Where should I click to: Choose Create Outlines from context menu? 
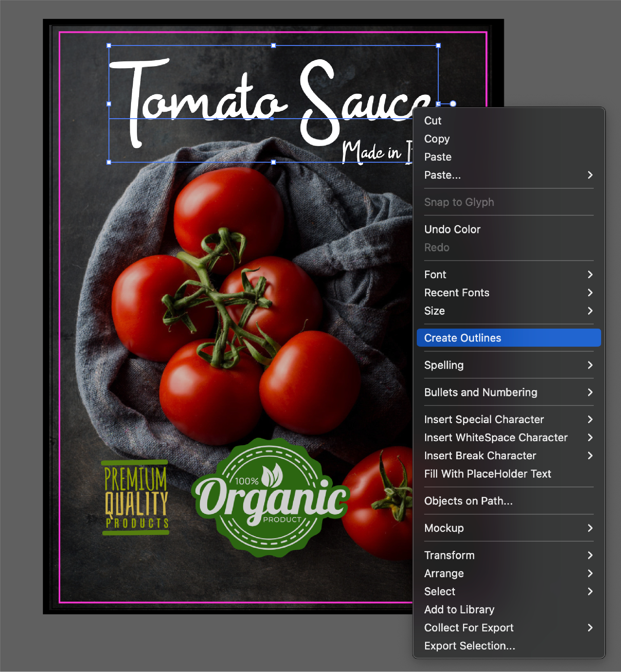(x=462, y=338)
